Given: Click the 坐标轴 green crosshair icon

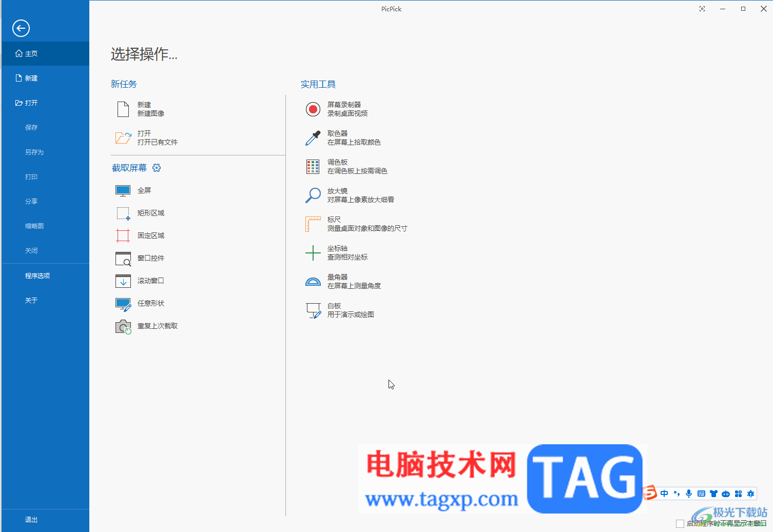Looking at the screenshot, I should [x=313, y=253].
